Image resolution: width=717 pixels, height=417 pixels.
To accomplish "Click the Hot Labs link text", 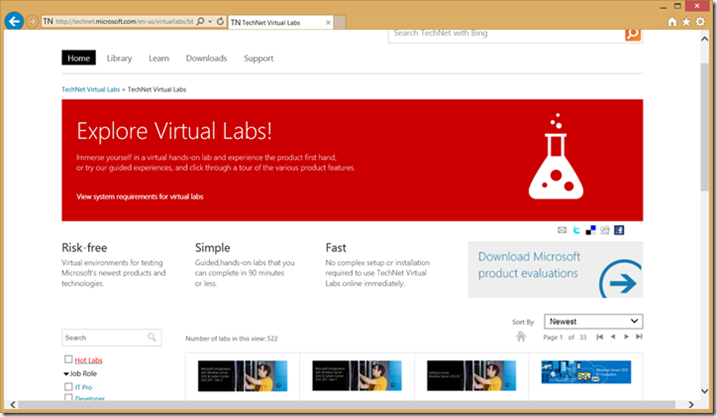I will [x=88, y=360].
